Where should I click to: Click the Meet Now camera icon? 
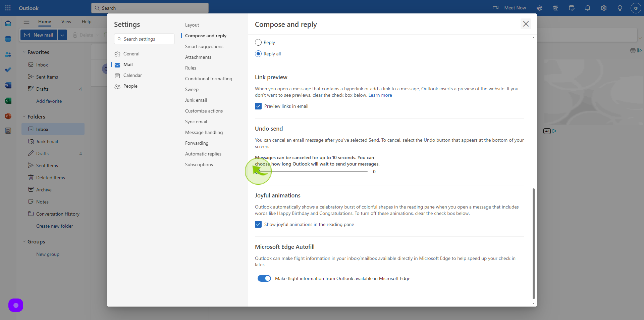[x=495, y=8]
